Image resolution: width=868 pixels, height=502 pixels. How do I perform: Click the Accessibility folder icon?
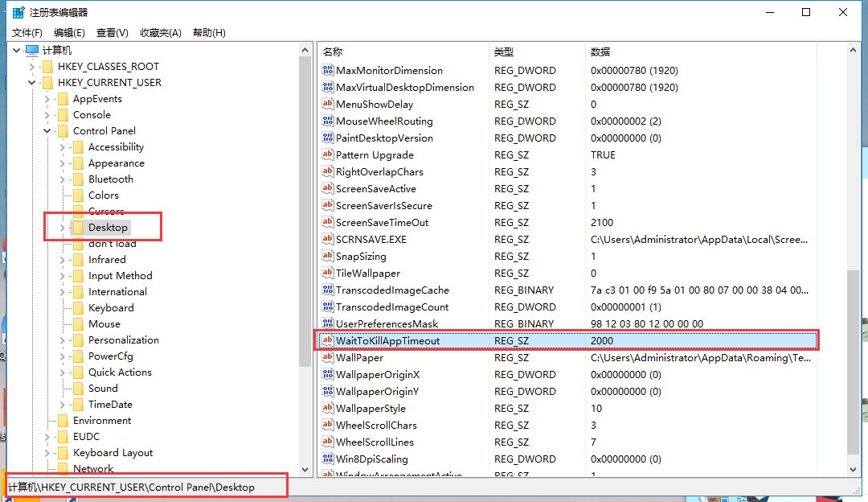pyautogui.click(x=79, y=147)
